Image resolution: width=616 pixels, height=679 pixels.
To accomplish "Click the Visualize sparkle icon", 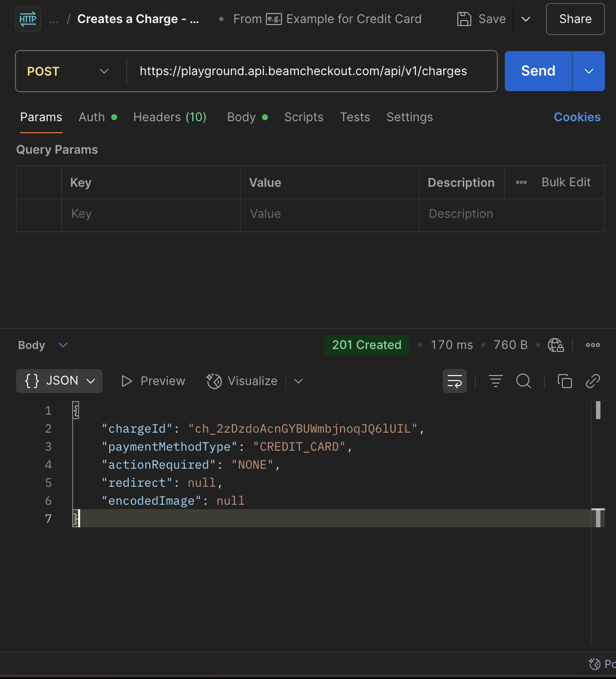I will pyautogui.click(x=214, y=381).
